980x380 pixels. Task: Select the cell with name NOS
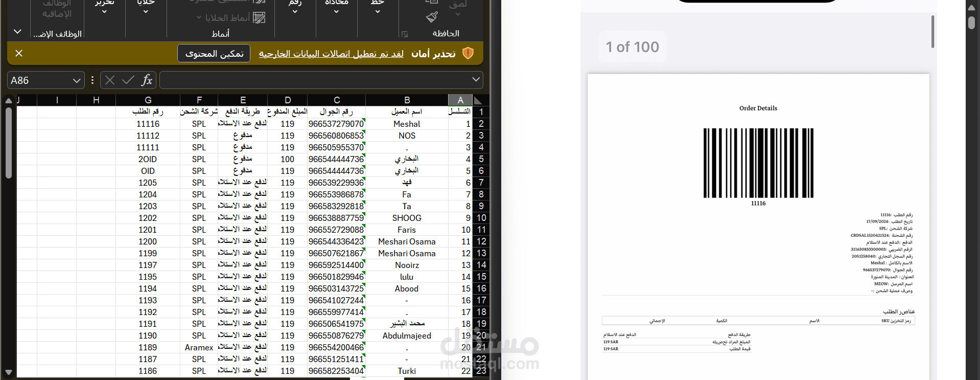pos(407,136)
